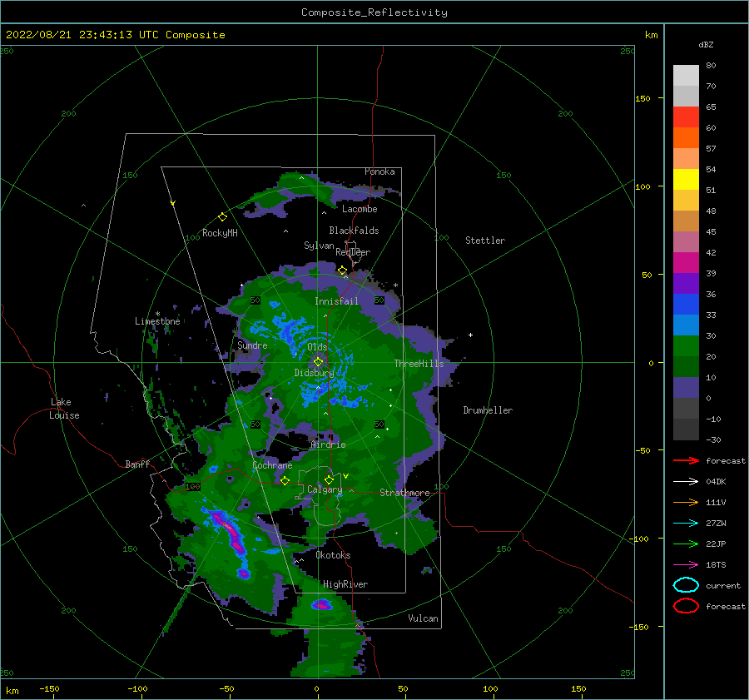This screenshot has width=749, height=700.
Task: Click the Olds town label
Action: click(317, 347)
